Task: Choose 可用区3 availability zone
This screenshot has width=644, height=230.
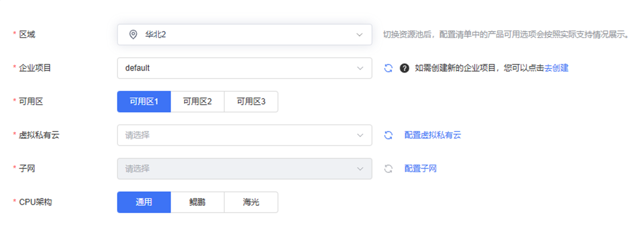Action: 251,102
